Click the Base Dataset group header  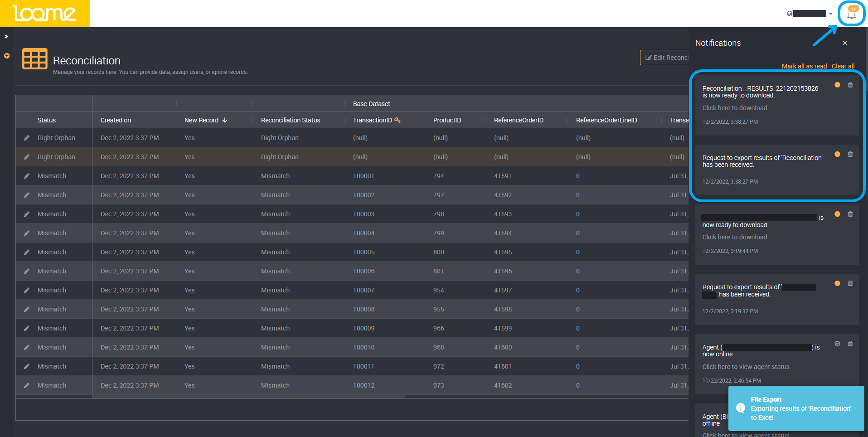click(x=371, y=104)
